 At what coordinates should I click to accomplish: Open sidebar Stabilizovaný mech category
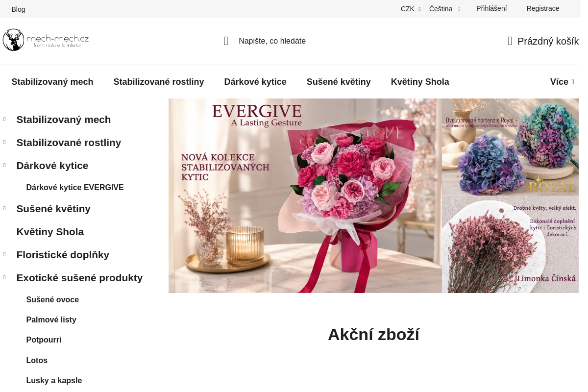coord(64,120)
